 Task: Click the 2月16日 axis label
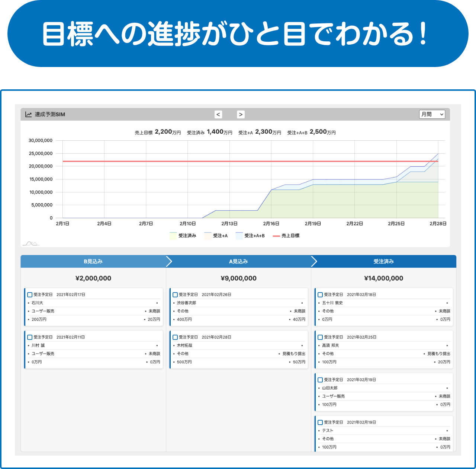coord(271,224)
